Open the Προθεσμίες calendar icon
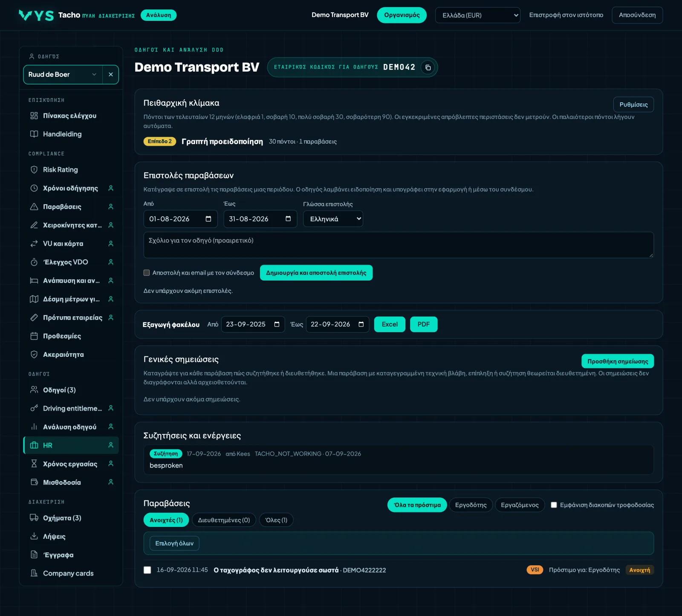The width and height of the screenshot is (682, 616). click(x=34, y=336)
